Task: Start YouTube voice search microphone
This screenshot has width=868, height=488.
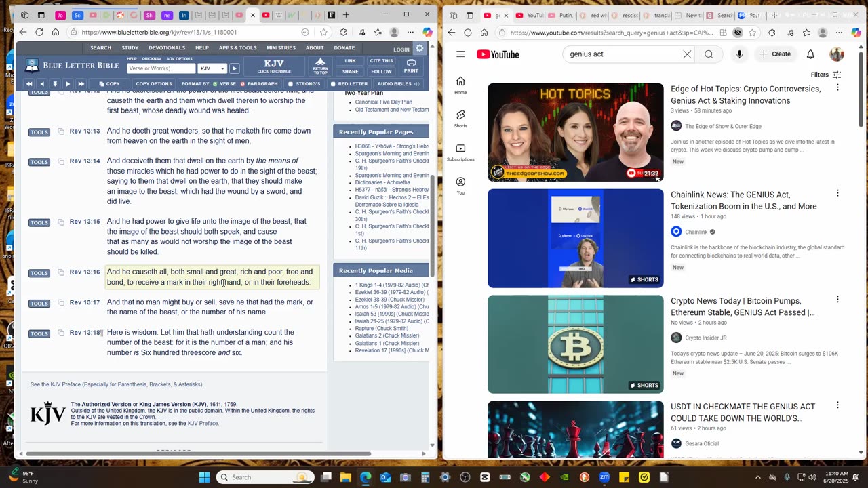Action: [739, 54]
